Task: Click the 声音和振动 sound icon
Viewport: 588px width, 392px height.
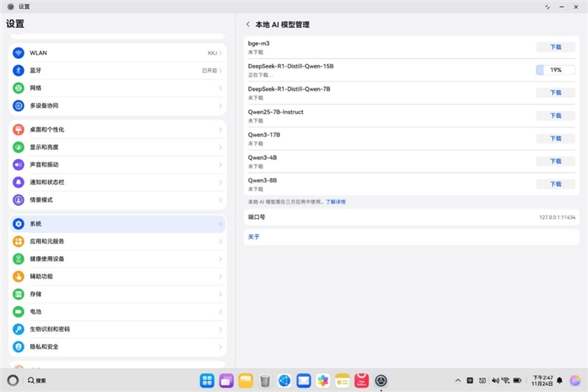Action: point(19,165)
